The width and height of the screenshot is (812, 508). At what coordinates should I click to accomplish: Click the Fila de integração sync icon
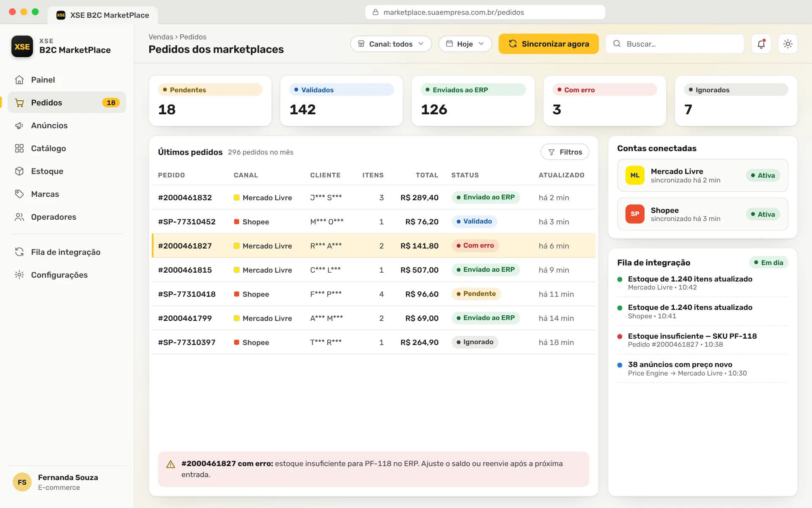(19, 252)
